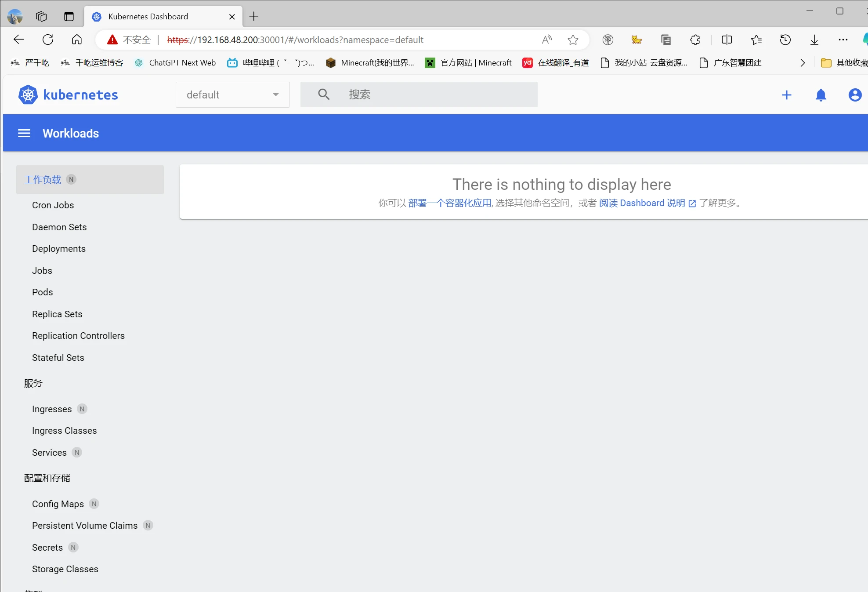Toggle the hamburger sidebar menu

[x=24, y=133]
